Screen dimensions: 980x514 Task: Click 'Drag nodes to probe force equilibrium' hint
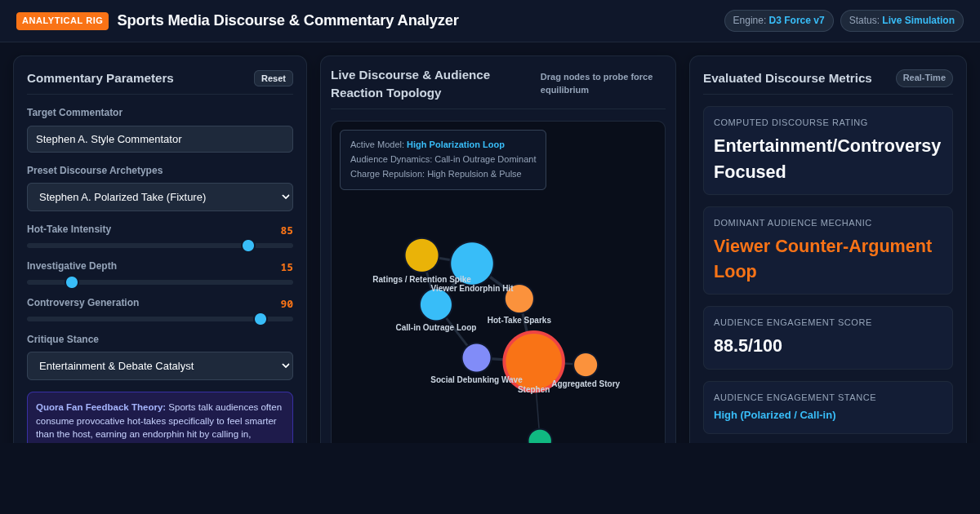[x=597, y=83]
